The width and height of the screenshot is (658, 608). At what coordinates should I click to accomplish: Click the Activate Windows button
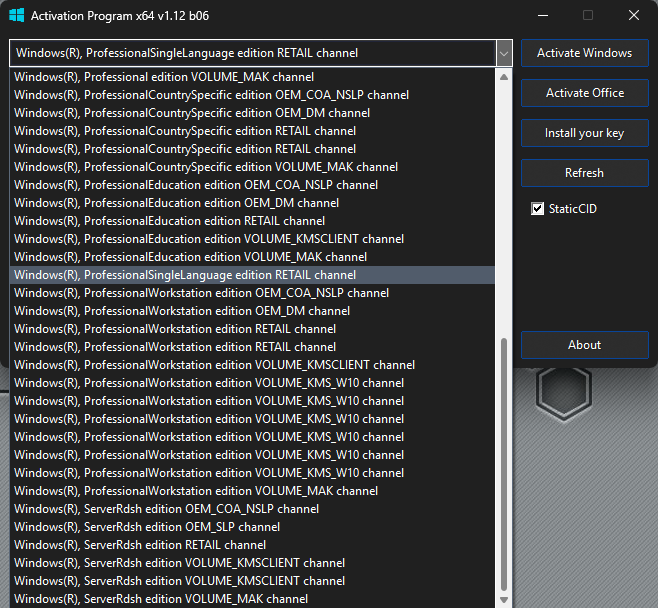pos(585,53)
